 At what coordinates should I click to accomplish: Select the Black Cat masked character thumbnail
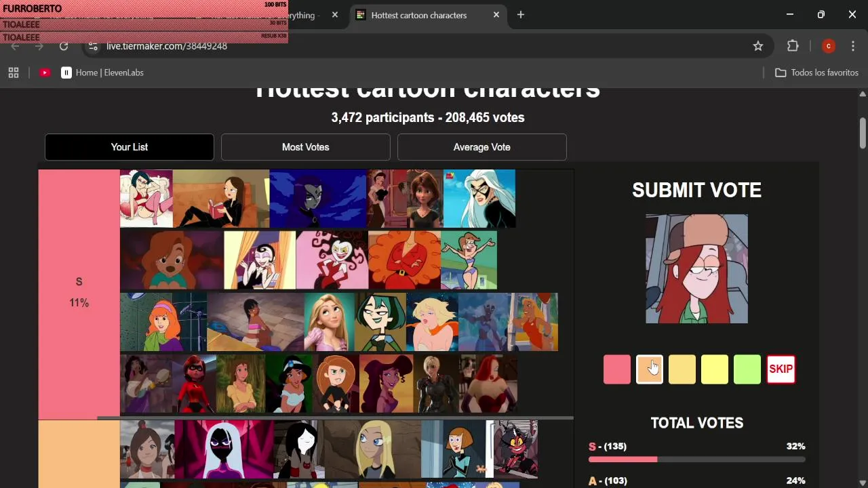[x=479, y=199]
